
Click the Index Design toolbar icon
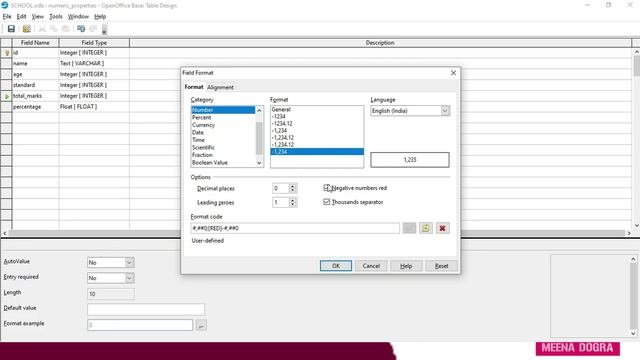tap(27, 29)
